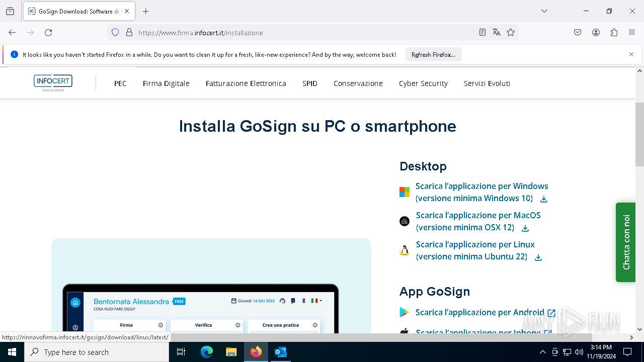Screen dimensions: 644x362
Task: Click the tracking protection shield icon
Action: (x=115, y=32)
